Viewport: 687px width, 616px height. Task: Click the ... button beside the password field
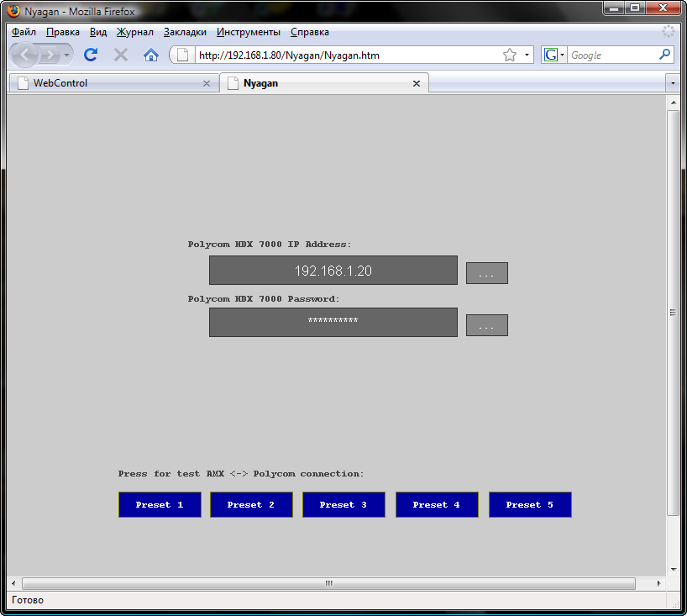pyautogui.click(x=487, y=325)
